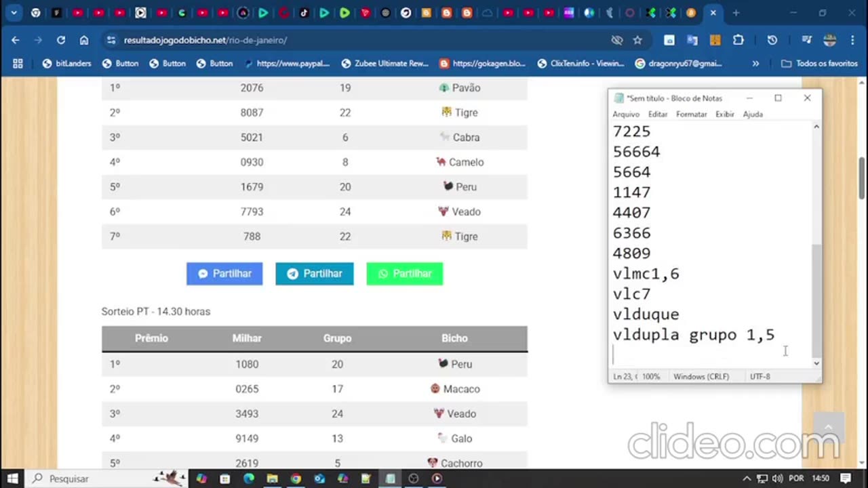Image resolution: width=868 pixels, height=488 pixels.
Task: Share results via Messenger Partilhar button
Action: pyautogui.click(x=224, y=274)
